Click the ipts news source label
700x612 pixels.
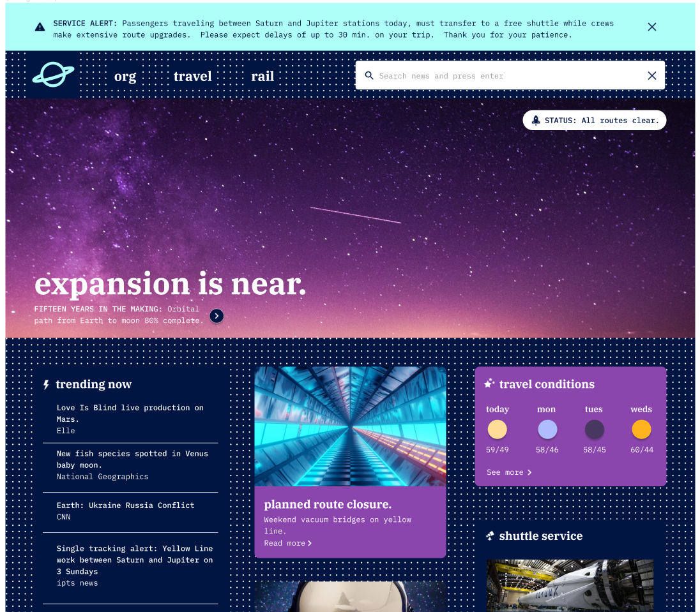click(77, 583)
